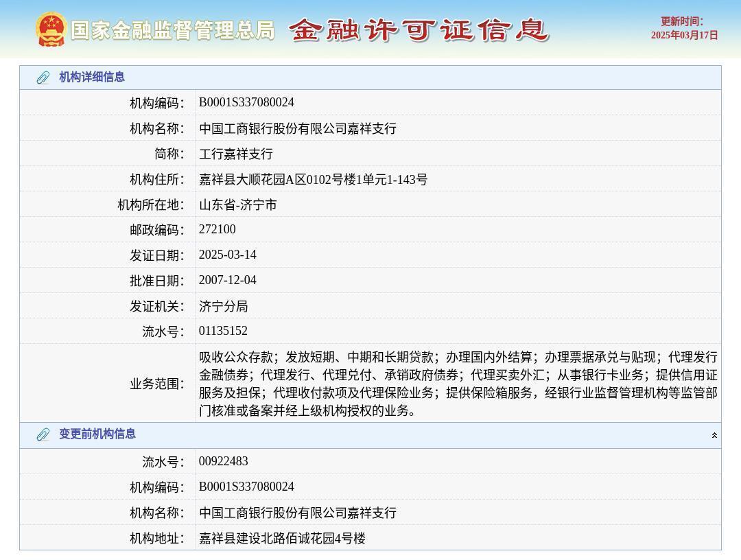
Task: Click the 机构详细信息 section header
Action: coord(92,78)
